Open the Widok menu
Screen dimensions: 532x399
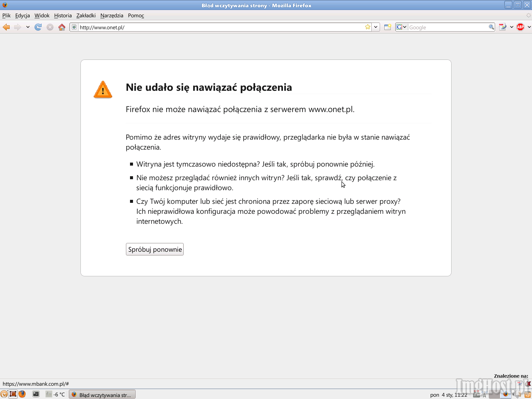(x=42, y=15)
